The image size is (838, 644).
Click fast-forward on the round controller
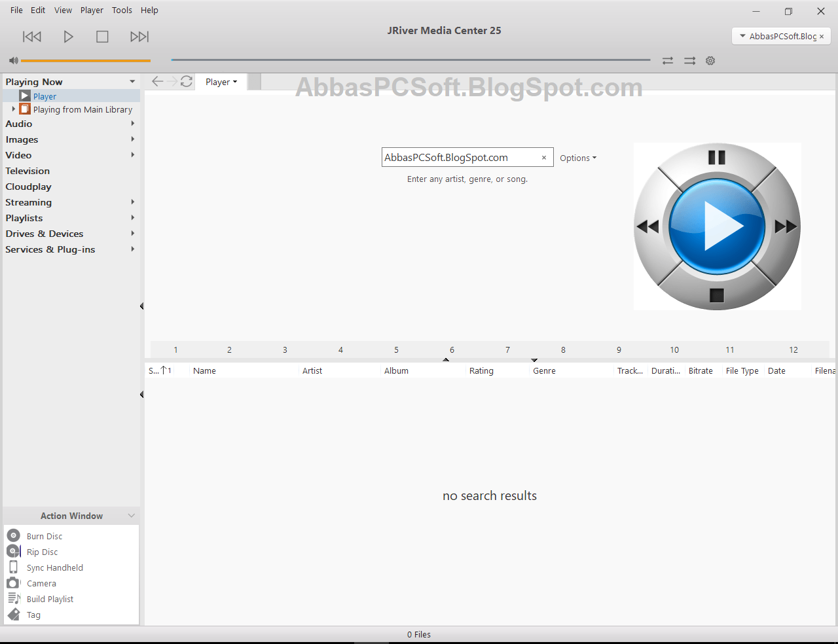pos(786,226)
